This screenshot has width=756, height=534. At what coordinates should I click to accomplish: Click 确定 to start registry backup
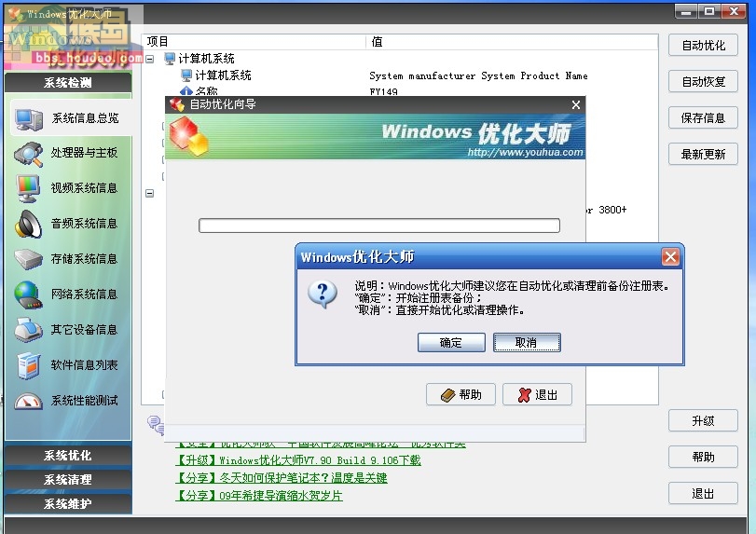(x=451, y=343)
